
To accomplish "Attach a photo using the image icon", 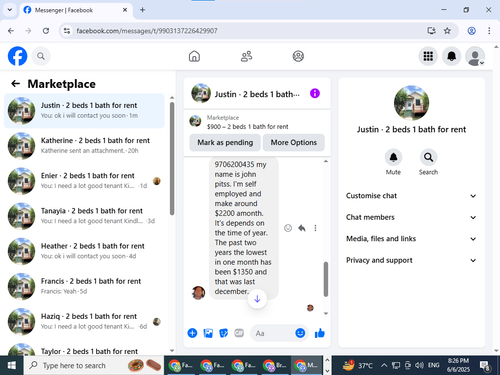I will click(208, 333).
